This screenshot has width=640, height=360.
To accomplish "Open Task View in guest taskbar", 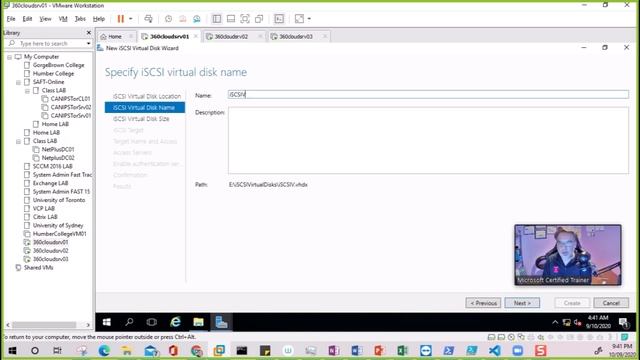I will [152, 322].
